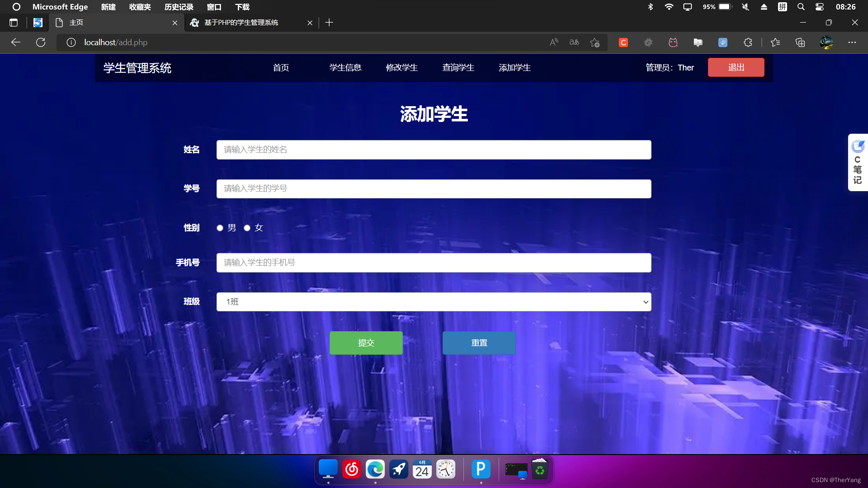Open the C笔记 side widget

click(x=858, y=163)
